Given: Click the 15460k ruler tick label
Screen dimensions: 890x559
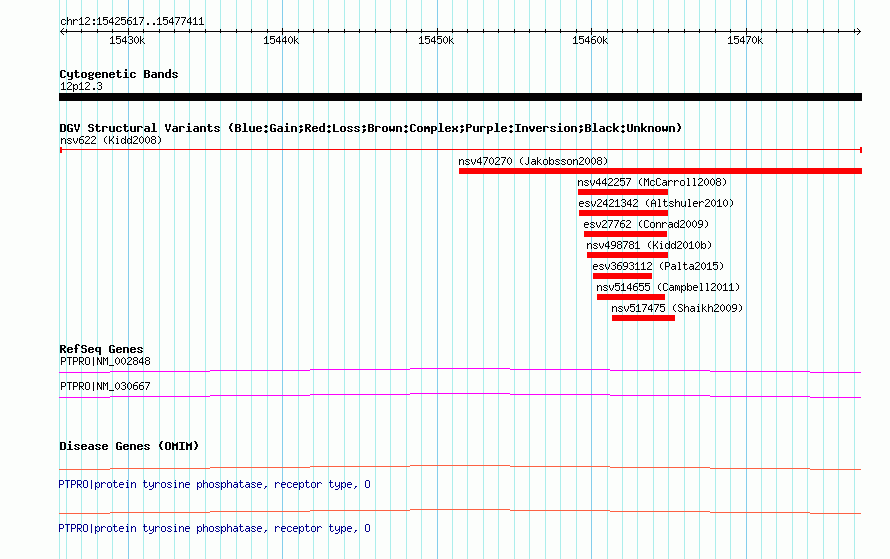Looking at the screenshot, I should 590,40.
